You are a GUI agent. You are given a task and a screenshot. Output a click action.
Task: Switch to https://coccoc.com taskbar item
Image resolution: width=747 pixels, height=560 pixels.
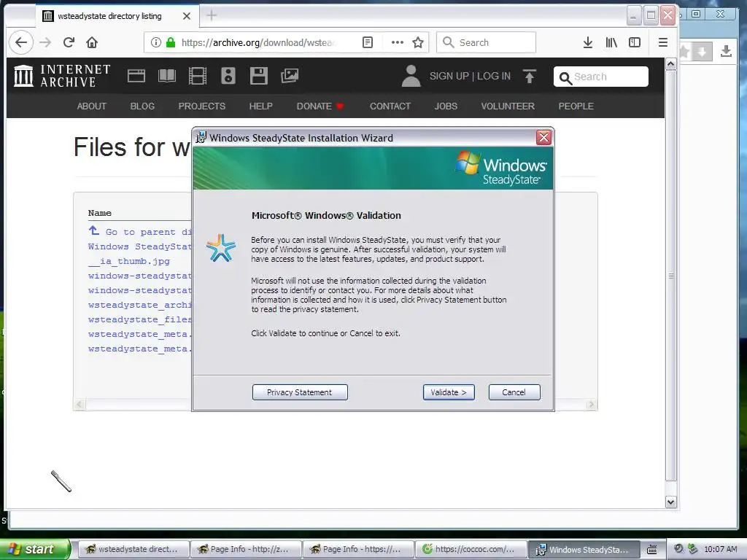click(x=471, y=549)
